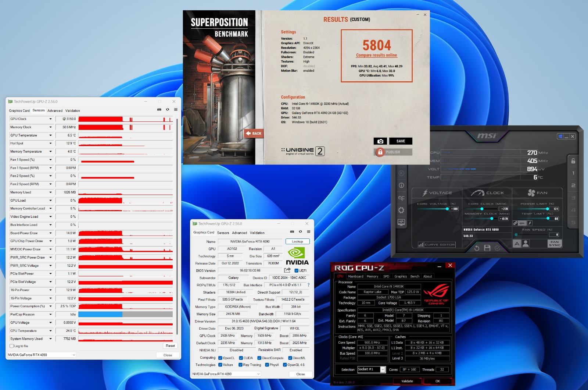The height and width of the screenshot is (390, 588).
Task: Load Afterburner profile slot 4
Action: click(573, 210)
